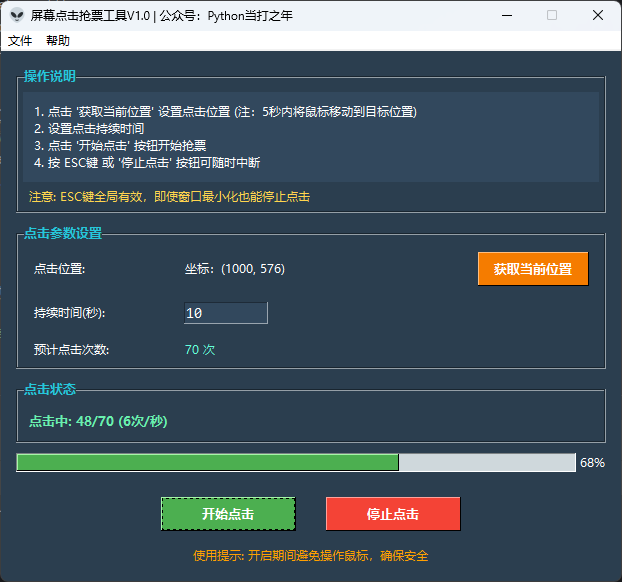Image resolution: width=622 pixels, height=582 pixels.
Task: Click the 获取当前位置 button
Action: [533, 269]
